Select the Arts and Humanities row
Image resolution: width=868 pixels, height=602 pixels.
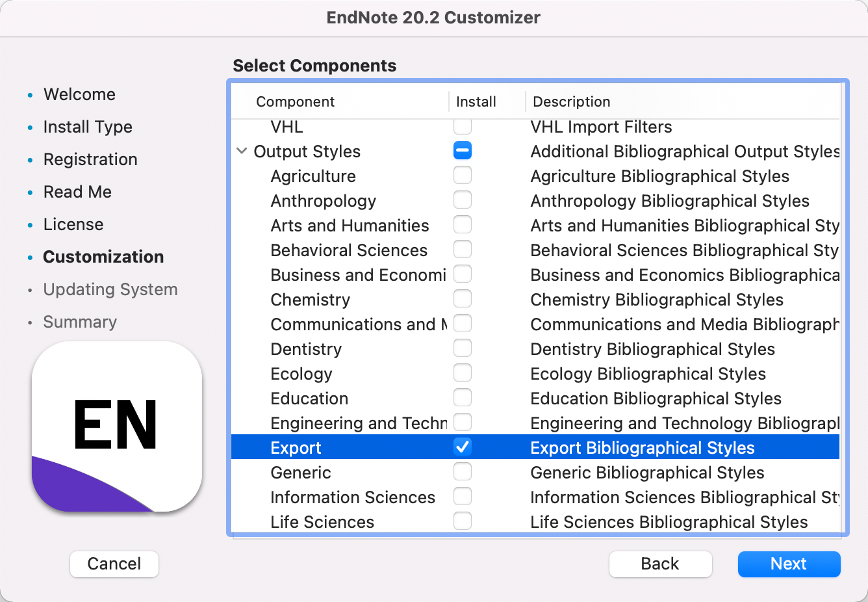pyautogui.click(x=535, y=225)
